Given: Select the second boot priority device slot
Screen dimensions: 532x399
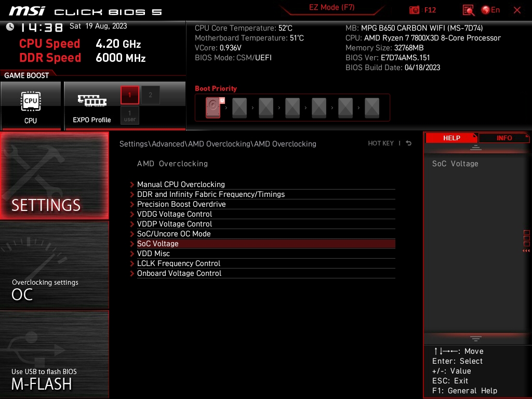Looking at the screenshot, I should click(x=240, y=108).
